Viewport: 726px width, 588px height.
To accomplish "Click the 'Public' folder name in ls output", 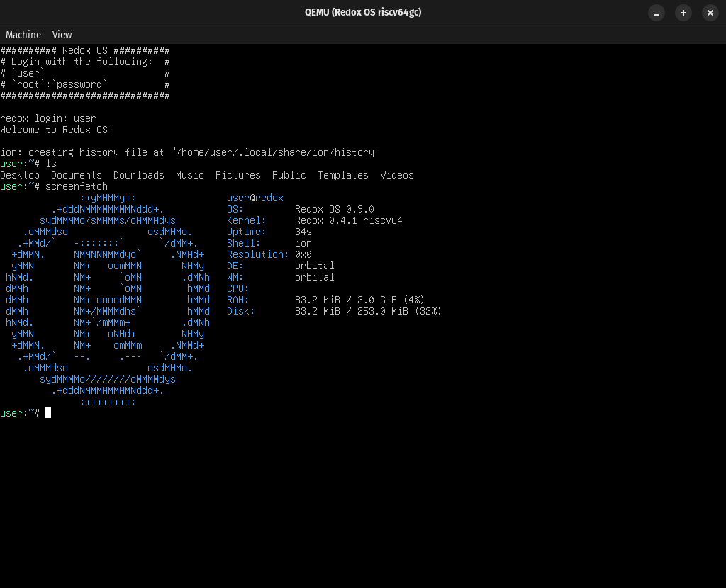I will click(x=289, y=175).
